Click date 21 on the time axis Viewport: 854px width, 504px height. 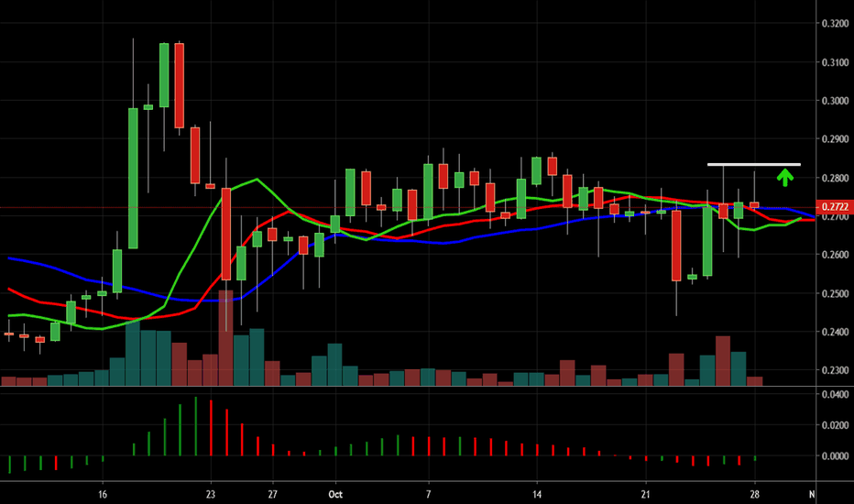click(645, 495)
